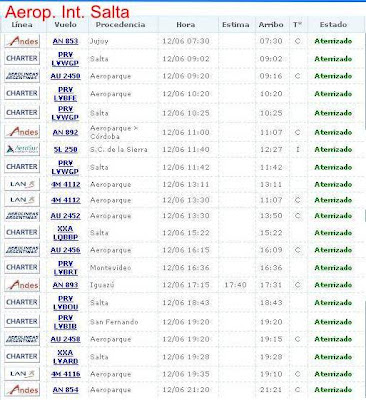
Task: Follow the AN 892 flight link
Action: [65, 132]
